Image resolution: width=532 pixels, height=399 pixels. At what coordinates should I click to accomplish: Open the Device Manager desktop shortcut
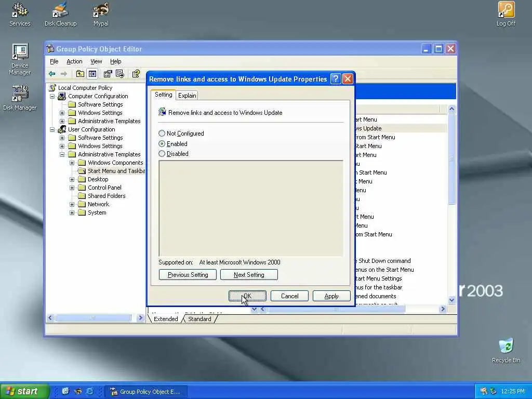pyautogui.click(x=20, y=59)
